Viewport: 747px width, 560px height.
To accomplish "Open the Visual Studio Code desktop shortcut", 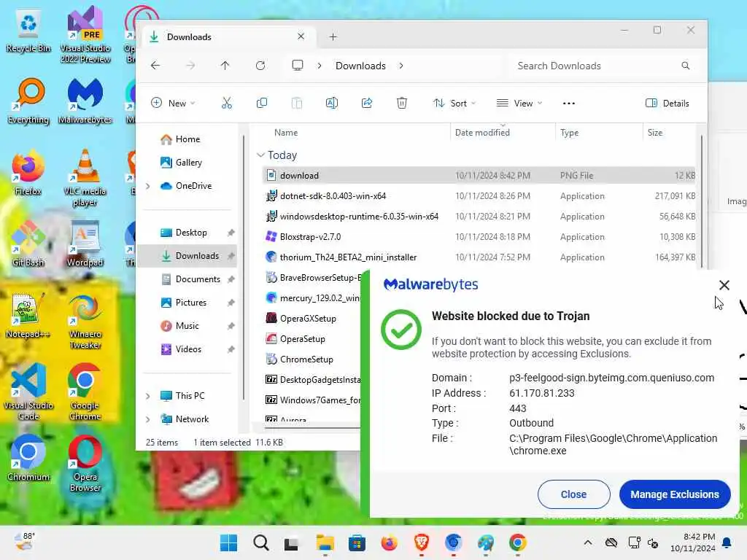I will click(28, 392).
